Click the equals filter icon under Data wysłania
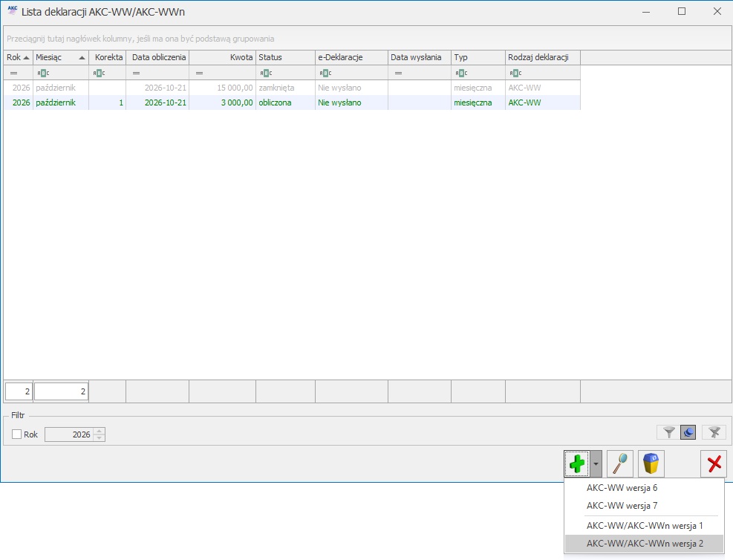Image resolution: width=733 pixels, height=560 pixels. [398, 73]
